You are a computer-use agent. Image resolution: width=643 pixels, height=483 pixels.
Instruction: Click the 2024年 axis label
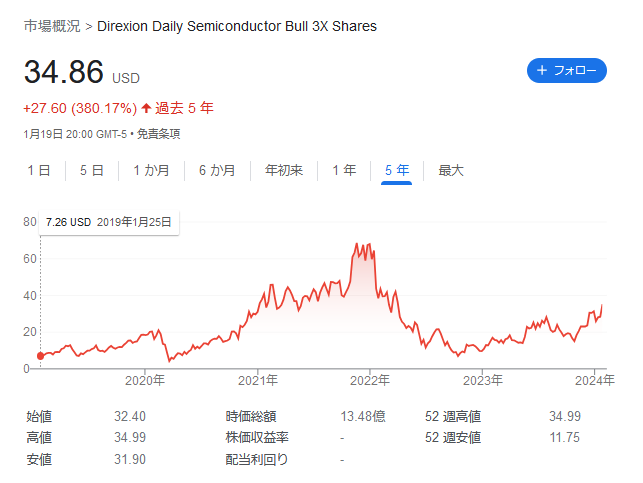pyautogui.click(x=595, y=380)
